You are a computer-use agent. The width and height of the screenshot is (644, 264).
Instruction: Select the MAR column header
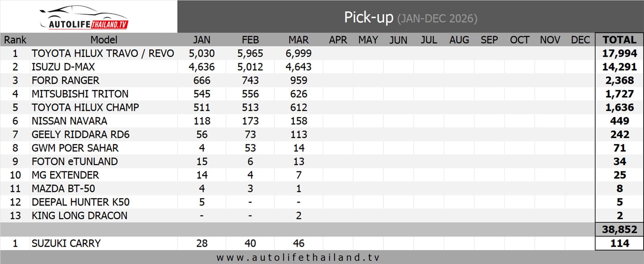click(x=298, y=40)
